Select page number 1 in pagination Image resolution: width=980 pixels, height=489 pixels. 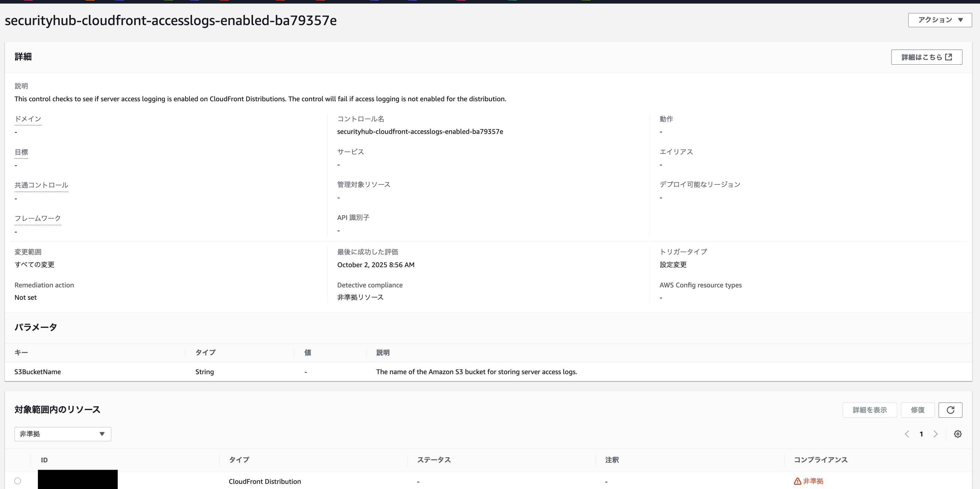coord(921,434)
